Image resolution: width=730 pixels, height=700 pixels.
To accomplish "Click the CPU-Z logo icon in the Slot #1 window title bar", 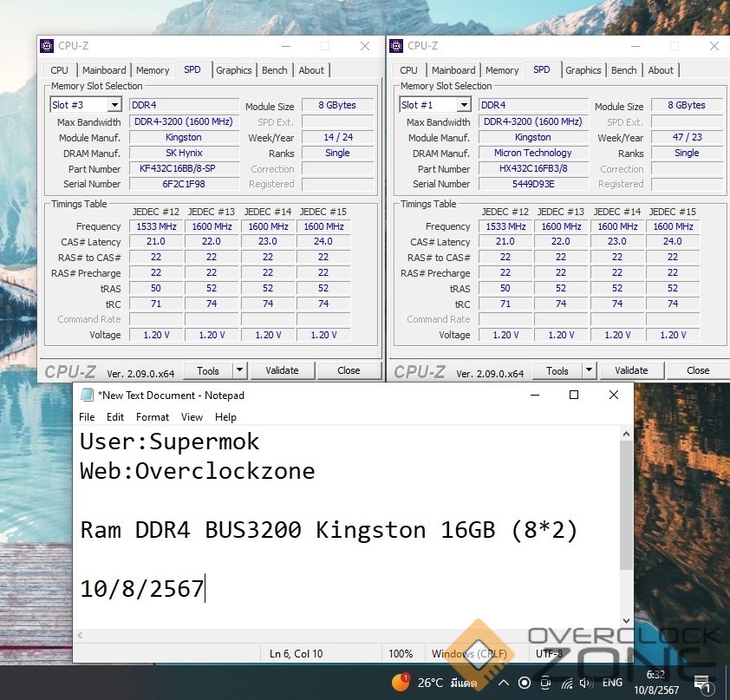I will click(x=396, y=46).
